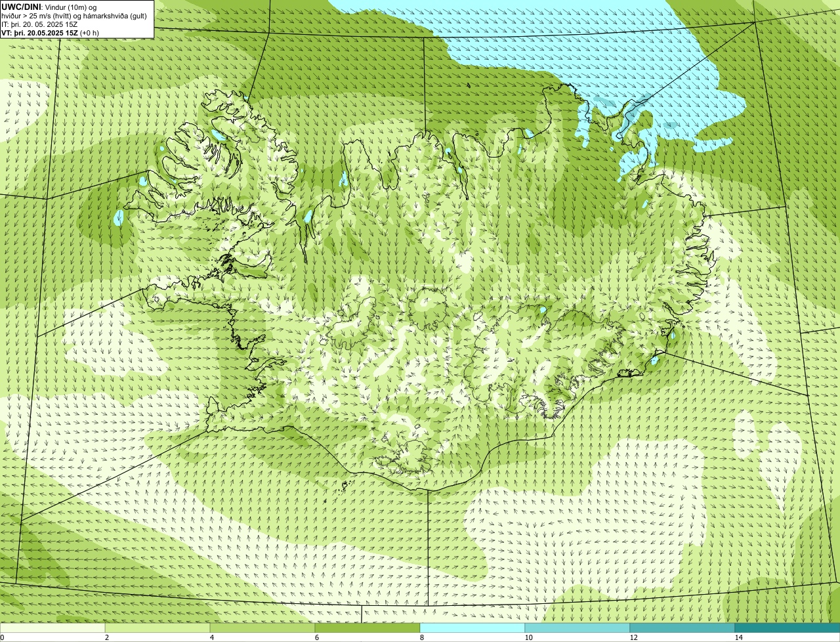Click the pale yellow 0–2 legend segment

[x=52, y=628]
